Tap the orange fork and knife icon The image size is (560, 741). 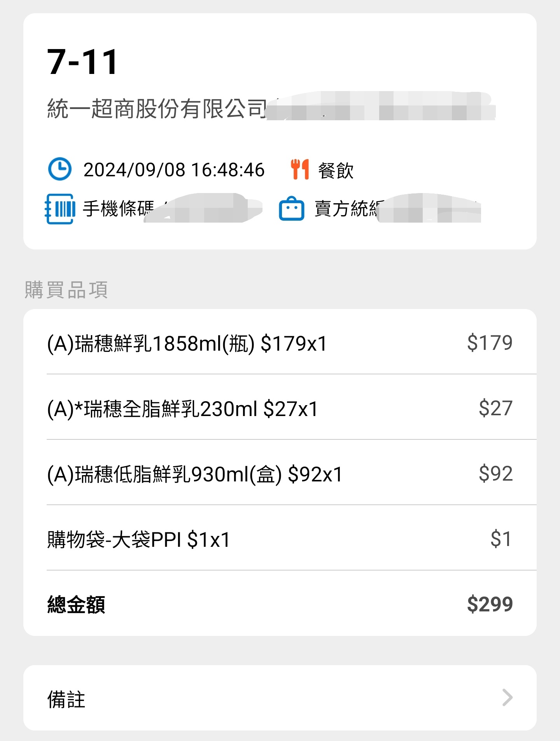300,169
